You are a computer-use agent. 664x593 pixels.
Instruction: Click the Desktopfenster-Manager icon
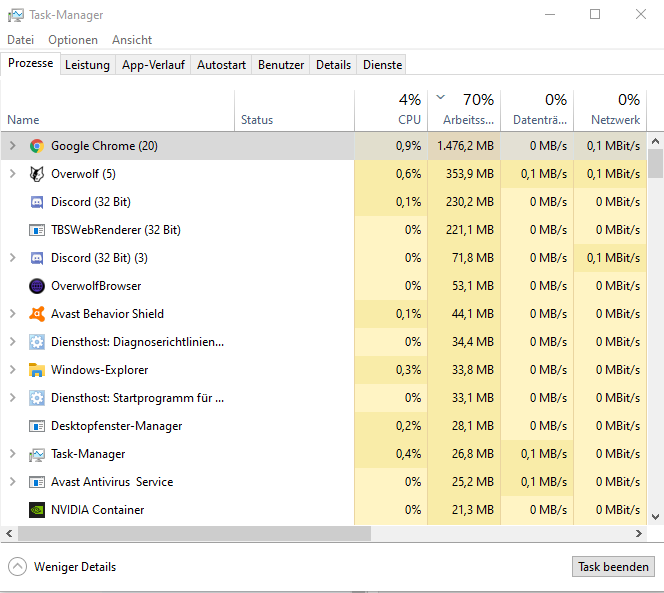[37, 426]
